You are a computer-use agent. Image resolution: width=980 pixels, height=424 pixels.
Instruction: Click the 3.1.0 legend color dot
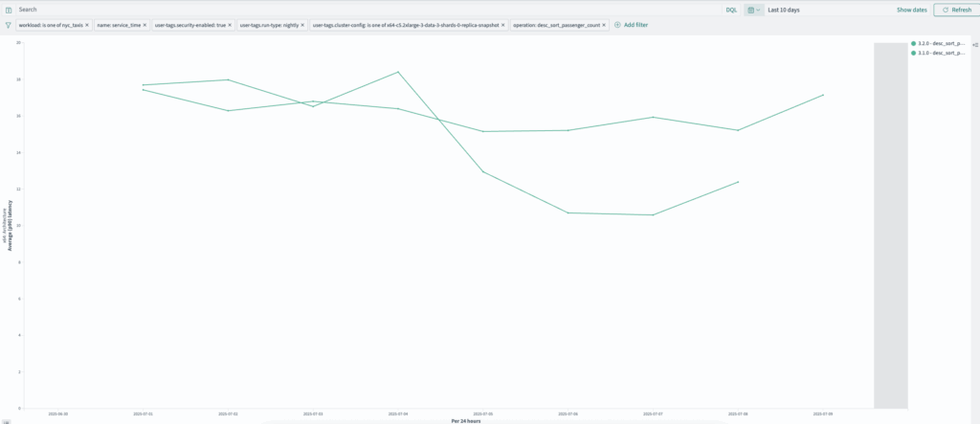(913, 54)
